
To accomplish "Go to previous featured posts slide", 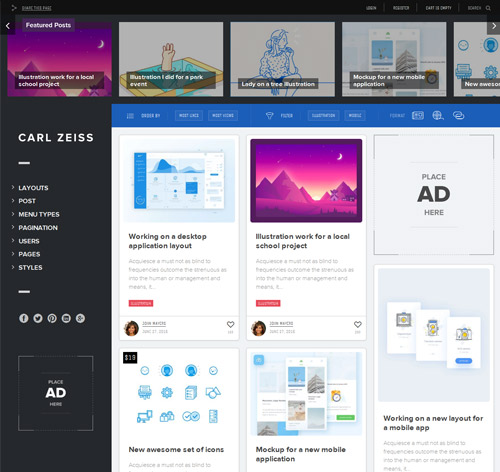I will click(x=8, y=26).
